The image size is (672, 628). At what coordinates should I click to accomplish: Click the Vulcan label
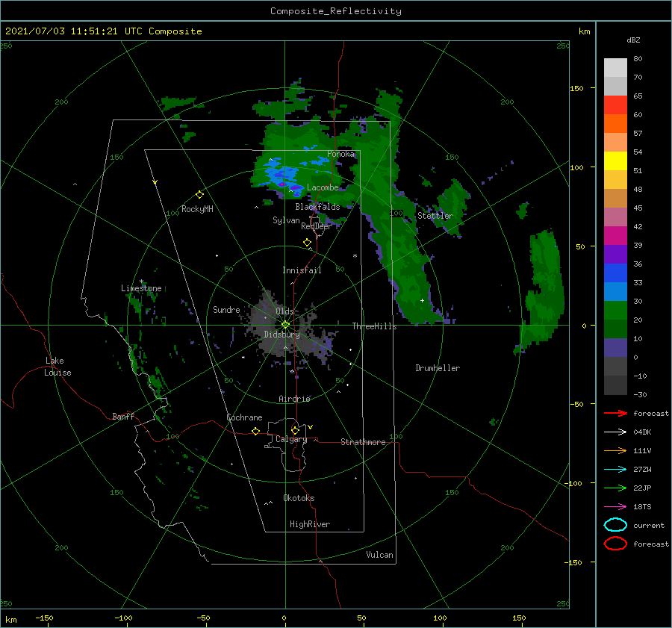pyautogui.click(x=379, y=555)
